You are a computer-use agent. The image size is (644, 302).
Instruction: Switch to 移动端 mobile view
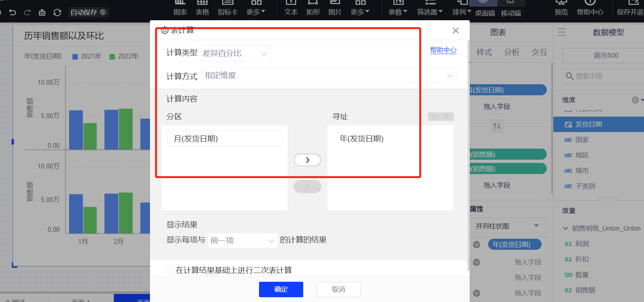[511, 9]
